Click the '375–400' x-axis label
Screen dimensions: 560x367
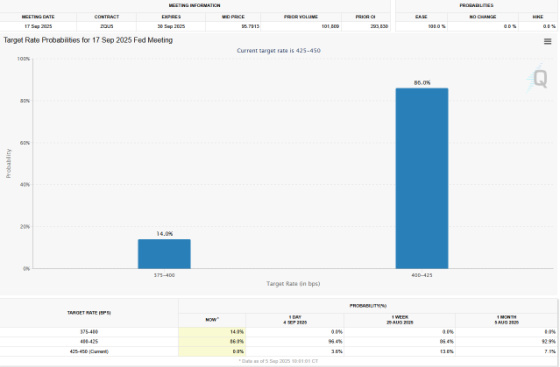[164, 275]
